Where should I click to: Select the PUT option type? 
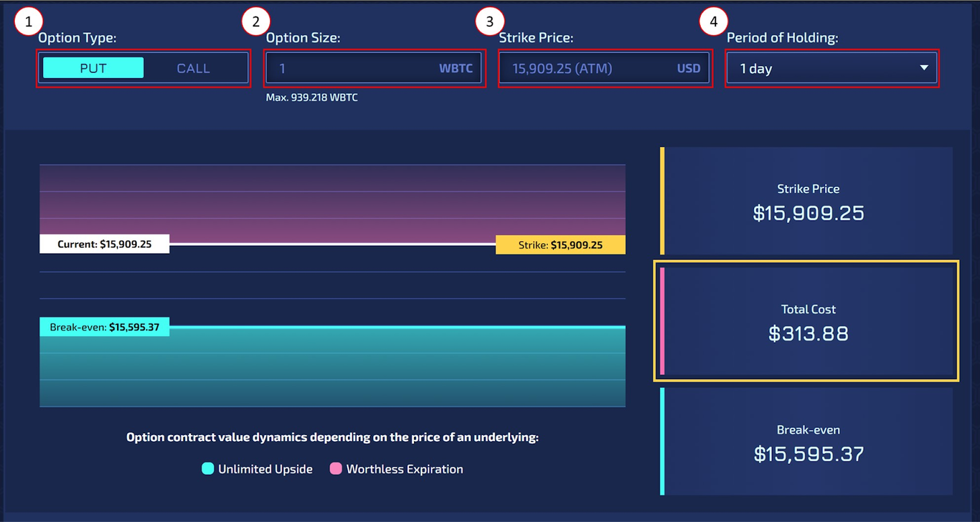[x=93, y=68]
